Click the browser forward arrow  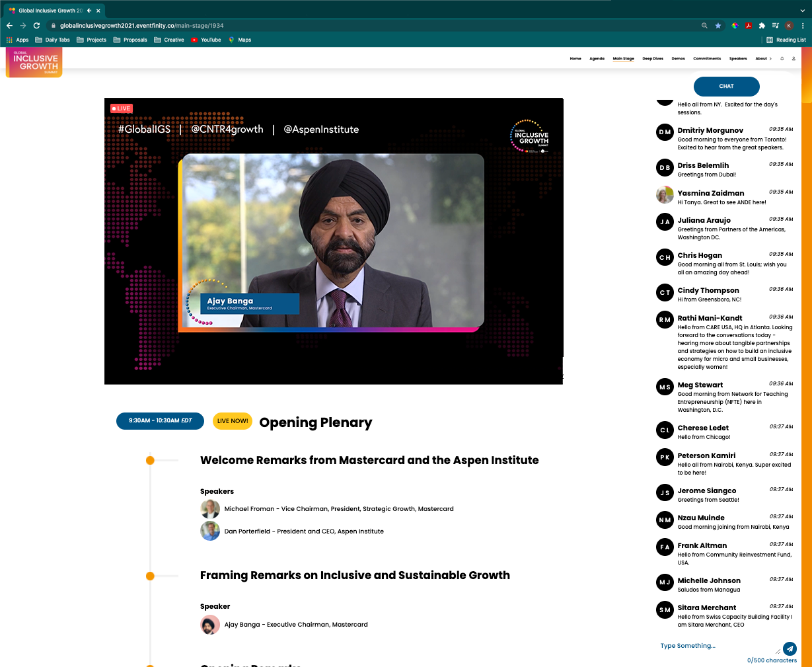[x=22, y=26]
